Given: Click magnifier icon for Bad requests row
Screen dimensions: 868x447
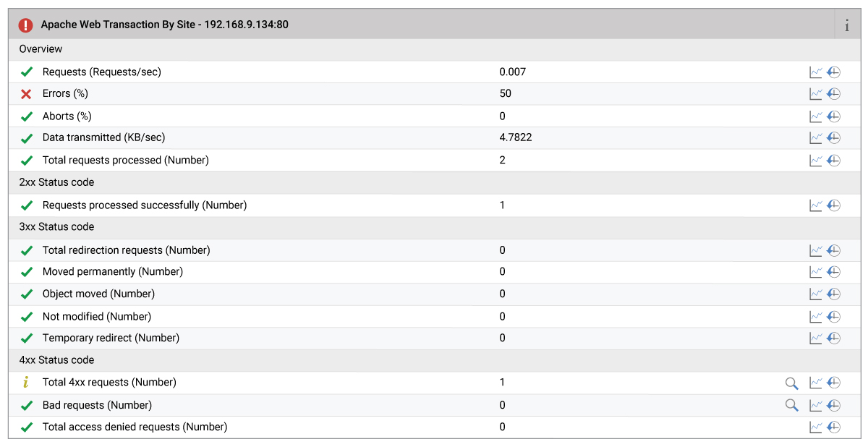Looking at the screenshot, I should coord(792,405).
